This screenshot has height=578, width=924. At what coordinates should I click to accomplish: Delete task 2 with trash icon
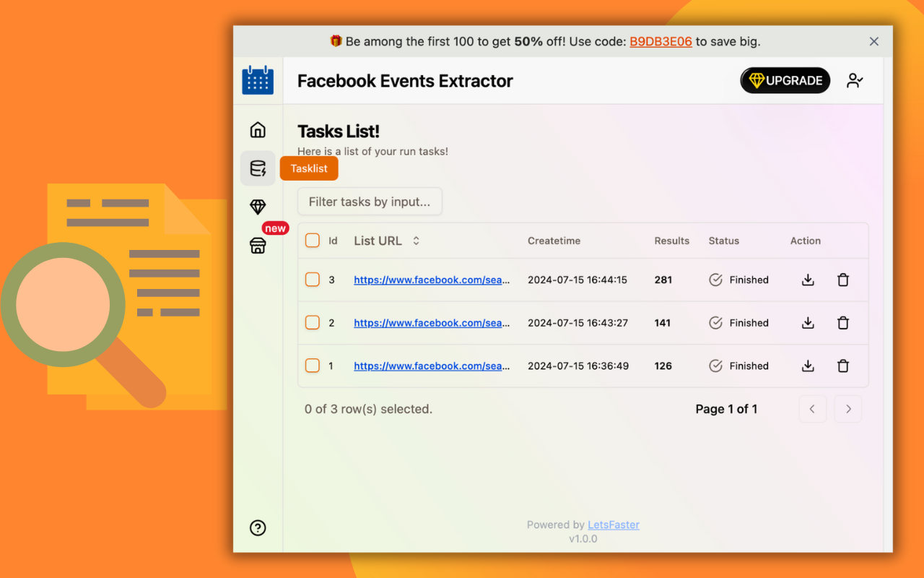tap(842, 323)
